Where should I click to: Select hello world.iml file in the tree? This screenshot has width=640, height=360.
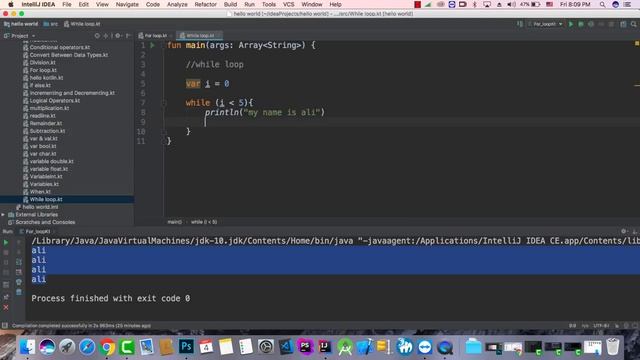pos(40,207)
